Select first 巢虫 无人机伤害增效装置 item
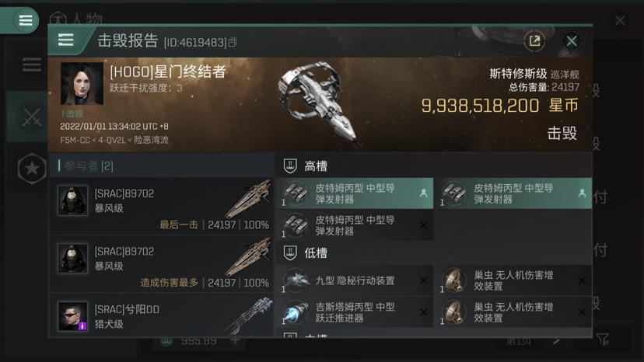644x362 pixels. tap(513, 280)
